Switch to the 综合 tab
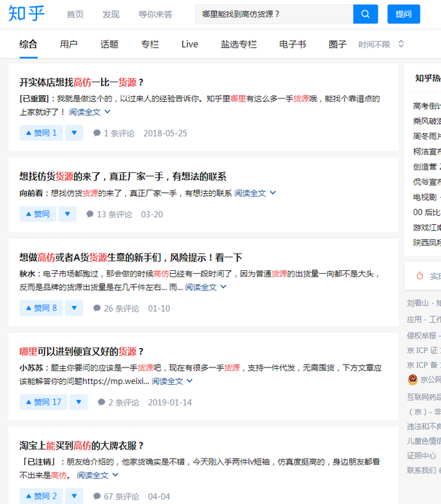Viewport: 441px width, 504px height. coord(28,44)
